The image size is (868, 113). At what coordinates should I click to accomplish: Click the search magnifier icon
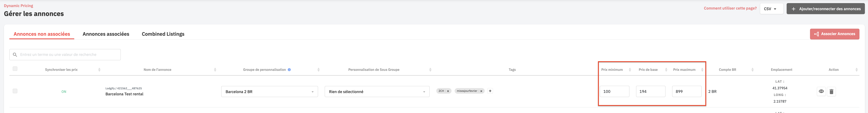point(15,55)
